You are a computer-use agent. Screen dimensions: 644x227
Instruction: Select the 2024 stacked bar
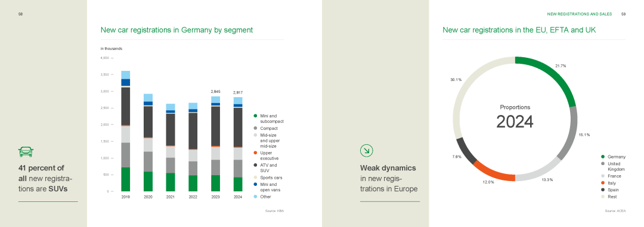tap(238, 144)
